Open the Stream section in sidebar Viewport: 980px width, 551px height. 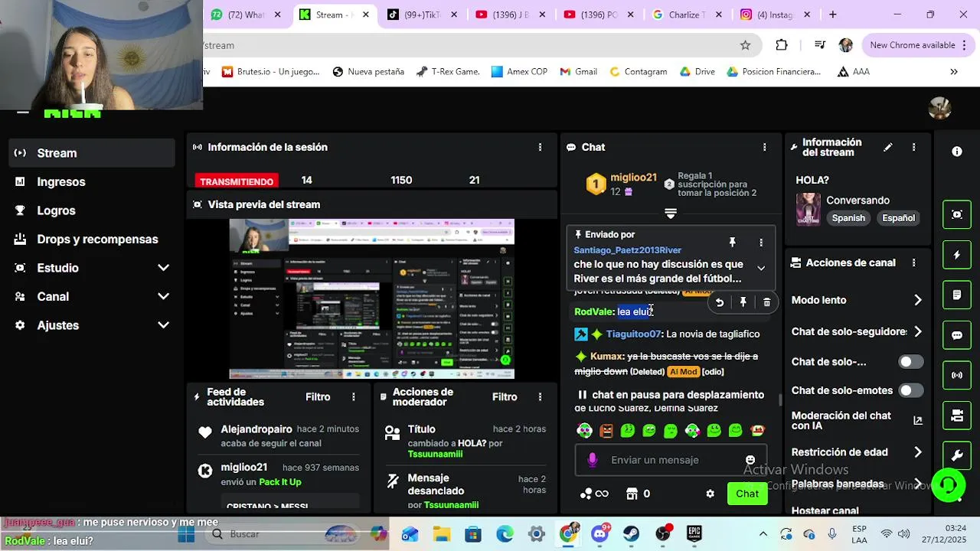[x=92, y=153]
